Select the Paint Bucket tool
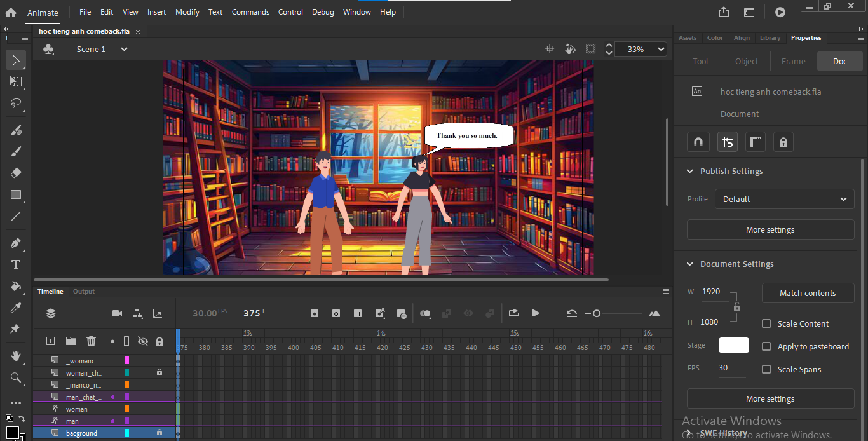This screenshot has height=441, width=868. click(17, 286)
